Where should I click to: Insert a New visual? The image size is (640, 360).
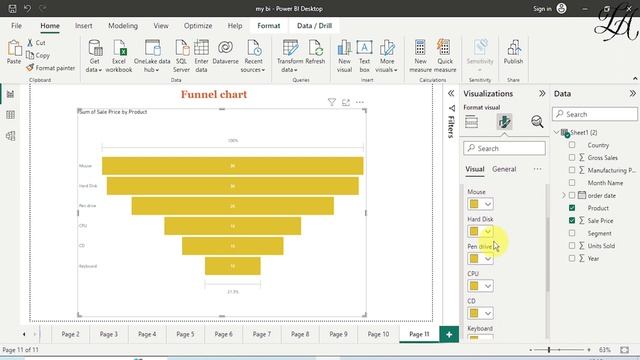(x=344, y=56)
